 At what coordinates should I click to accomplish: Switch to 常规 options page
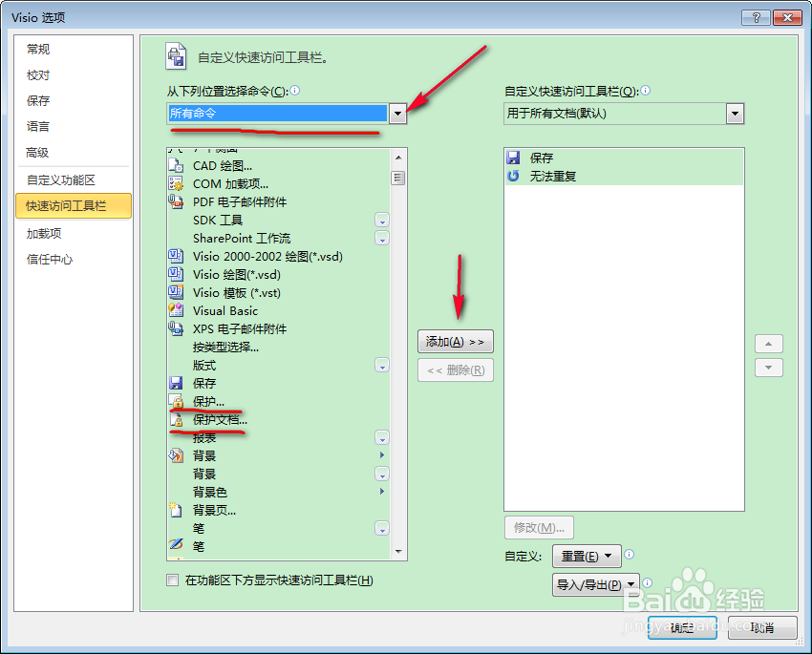tap(38, 49)
